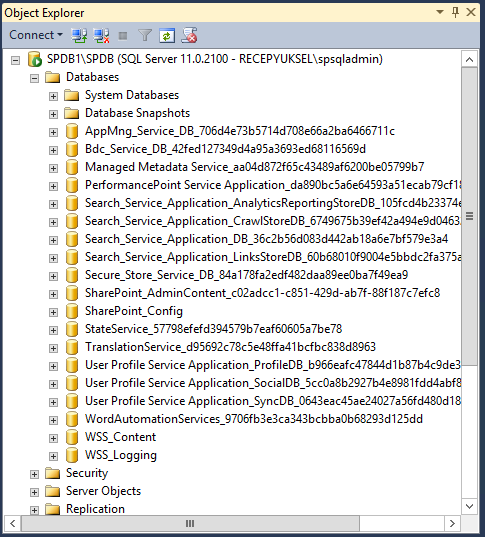Click the Refresh toolbar icon
Image resolution: width=485 pixels, height=537 pixels.
click(167, 35)
